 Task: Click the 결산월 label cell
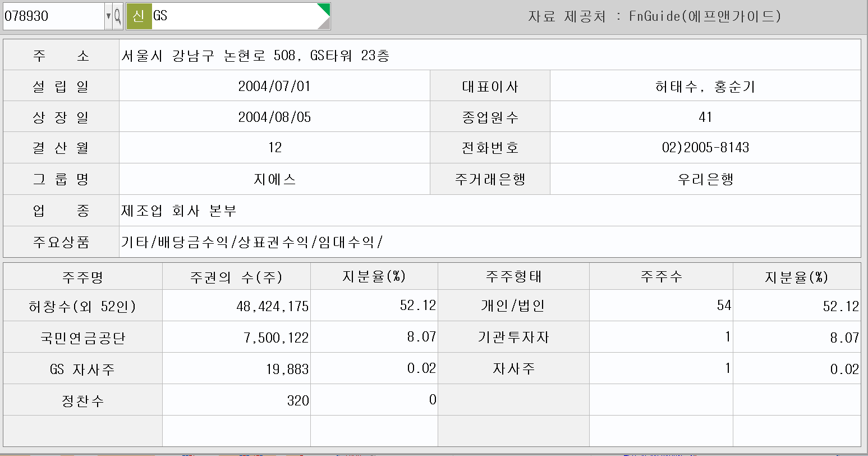click(x=61, y=148)
